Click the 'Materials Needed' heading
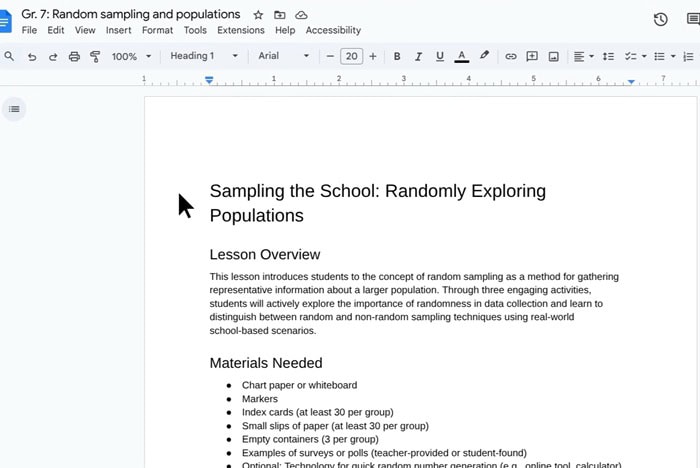 coord(266,363)
